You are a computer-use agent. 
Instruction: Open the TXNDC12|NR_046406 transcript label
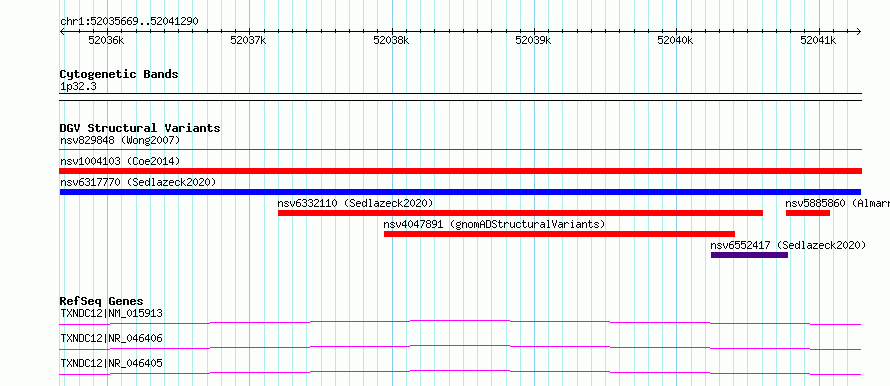point(111,338)
